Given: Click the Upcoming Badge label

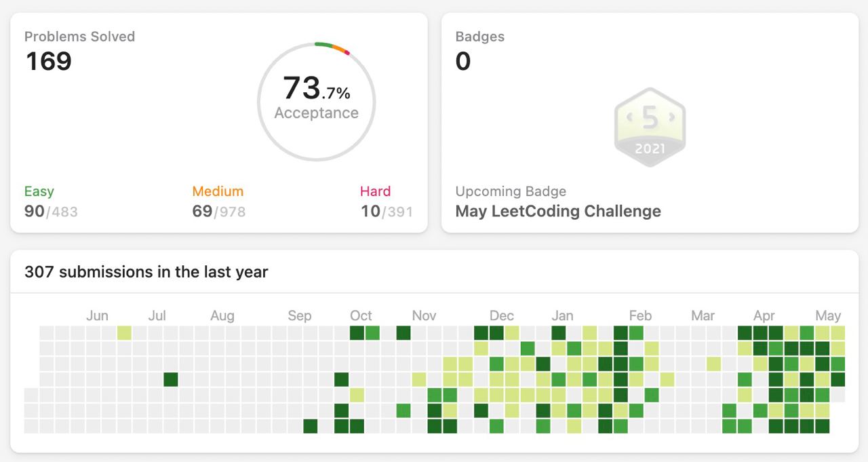Looking at the screenshot, I should coord(511,191).
